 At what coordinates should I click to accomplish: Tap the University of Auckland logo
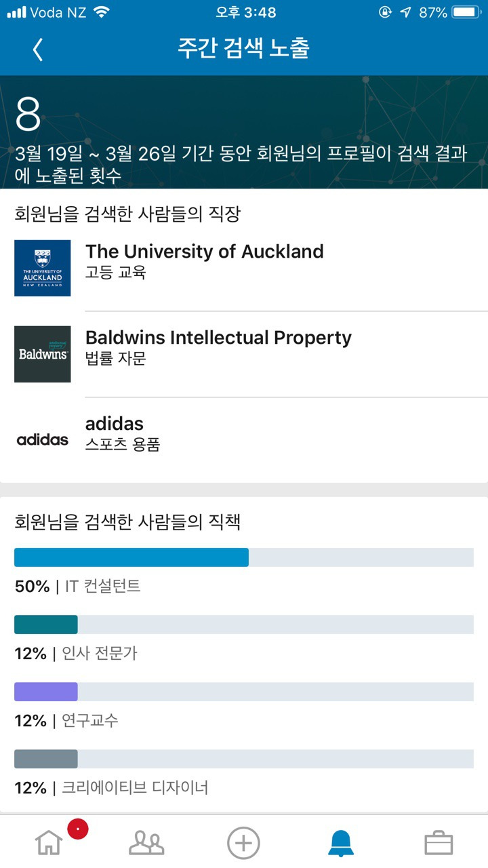coord(43,268)
